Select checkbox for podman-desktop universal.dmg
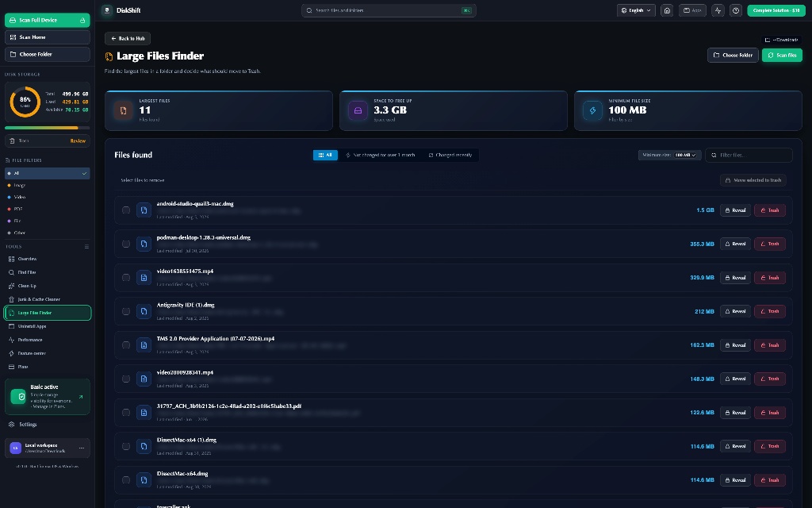This screenshot has height=508, width=812. coord(126,244)
